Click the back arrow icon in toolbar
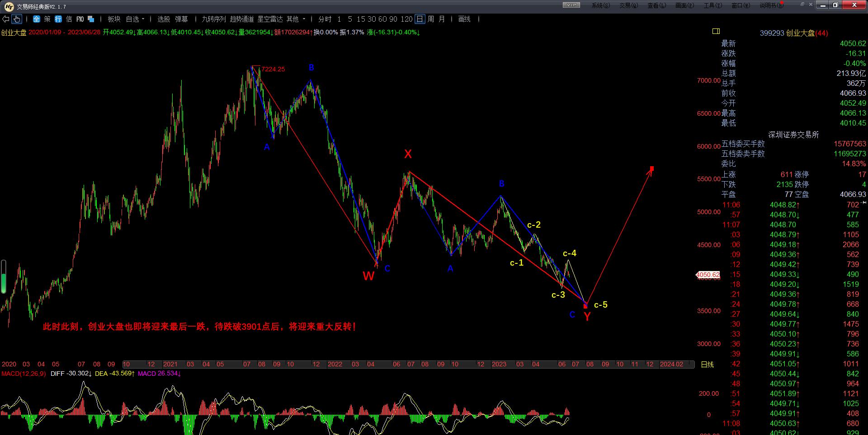868x435 pixels. (6, 19)
